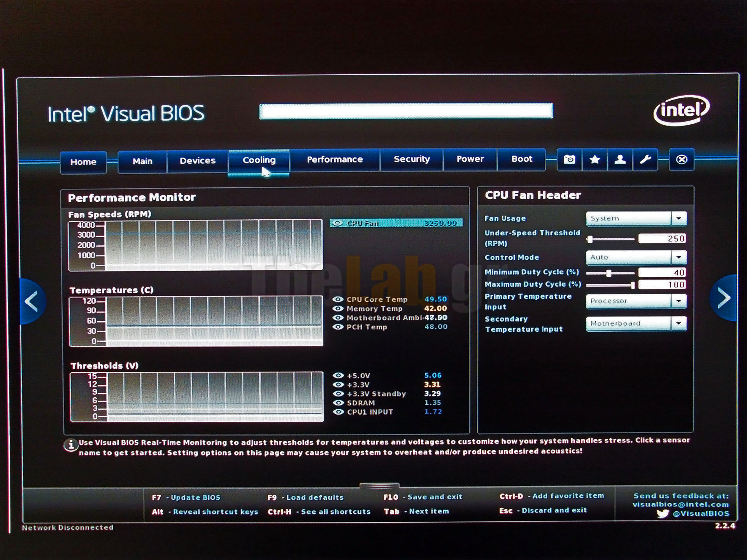Click the user profile icon
Image resolution: width=747 pixels, height=560 pixels.
(x=620, y=159)
